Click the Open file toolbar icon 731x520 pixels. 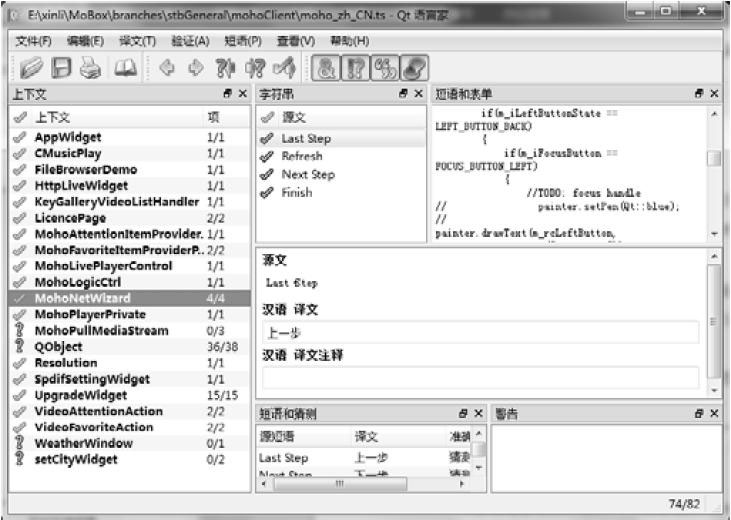(31, 68)
